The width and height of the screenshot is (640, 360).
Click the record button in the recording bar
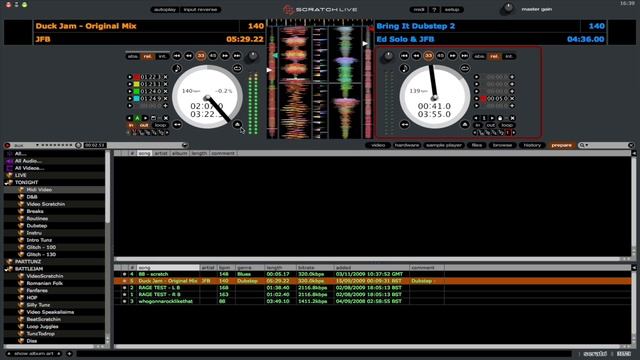7,145
